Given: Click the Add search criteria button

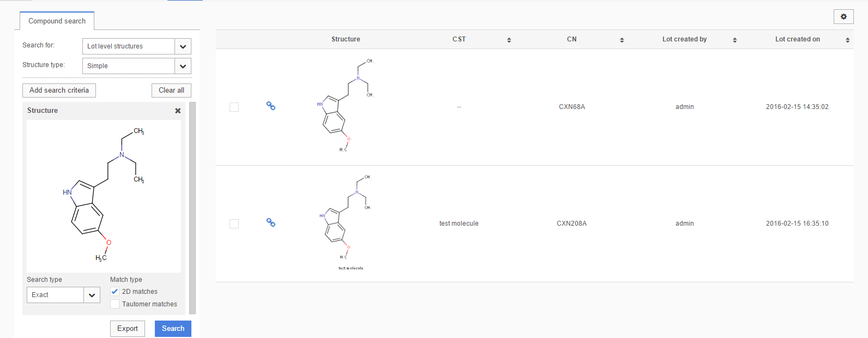Looking at the screenshot, I should [x=59, y=90].
